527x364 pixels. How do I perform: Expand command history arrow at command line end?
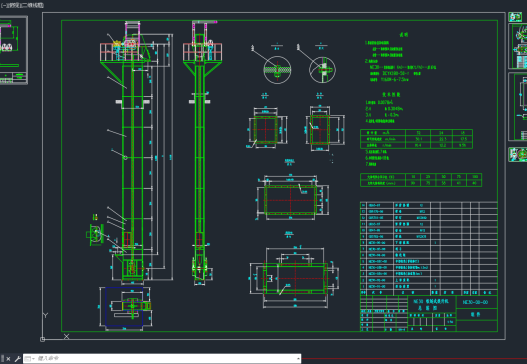[x=298, y=359]
